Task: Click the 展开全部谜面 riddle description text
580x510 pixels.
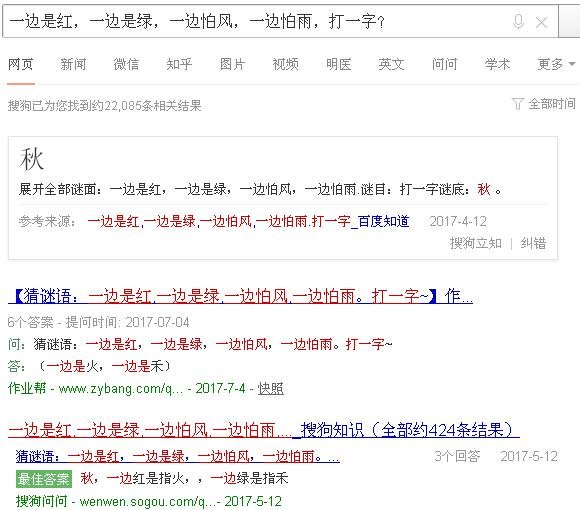Action: pos(260,190)
